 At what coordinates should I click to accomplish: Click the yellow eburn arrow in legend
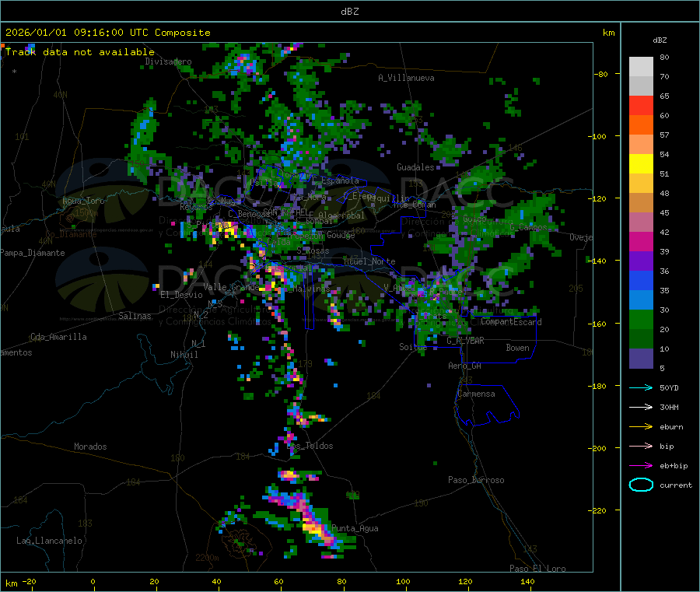(641, 426)
